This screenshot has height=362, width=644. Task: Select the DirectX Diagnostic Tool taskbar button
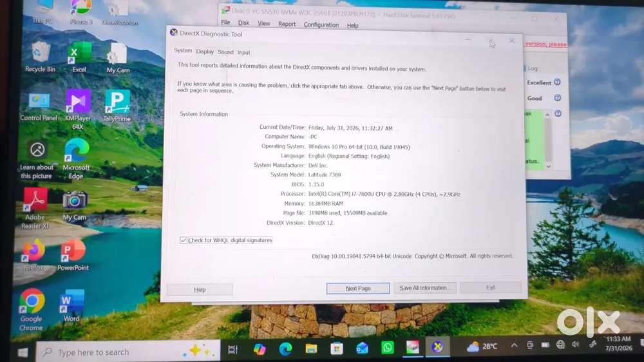[x=437, y=347]
